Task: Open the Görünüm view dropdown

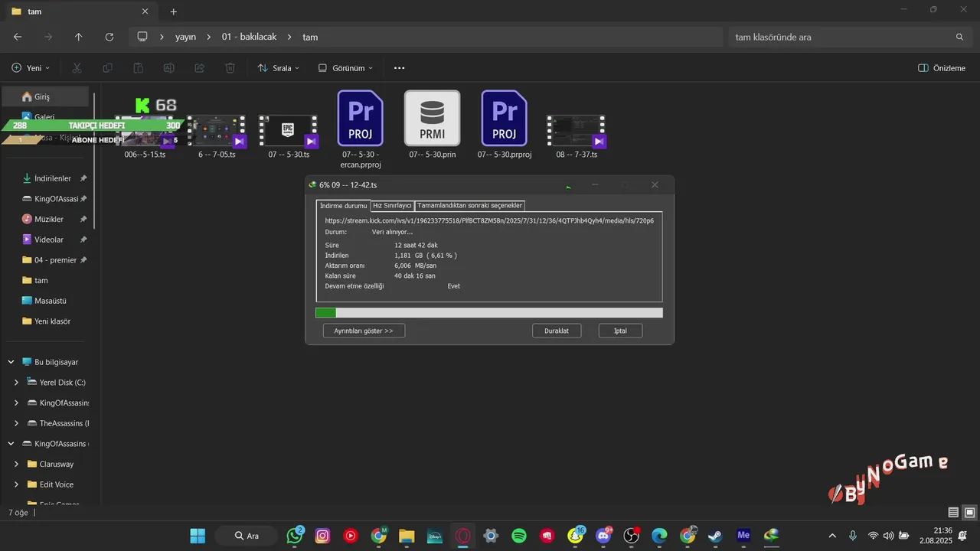Action: pyautogui.click(x=345, y=68)
